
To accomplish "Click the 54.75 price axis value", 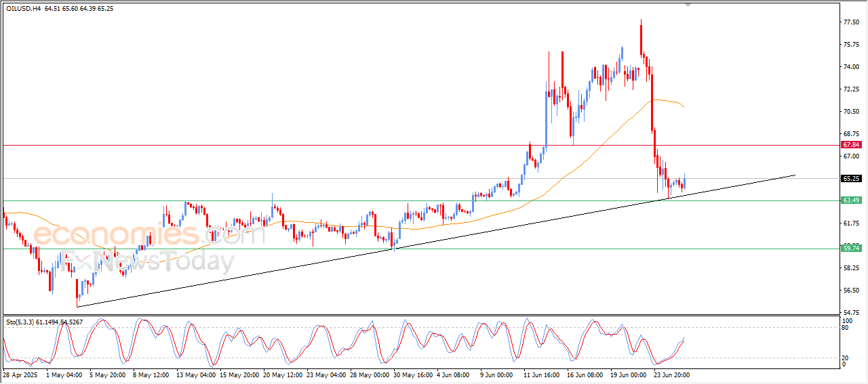I will click(852, 312).
